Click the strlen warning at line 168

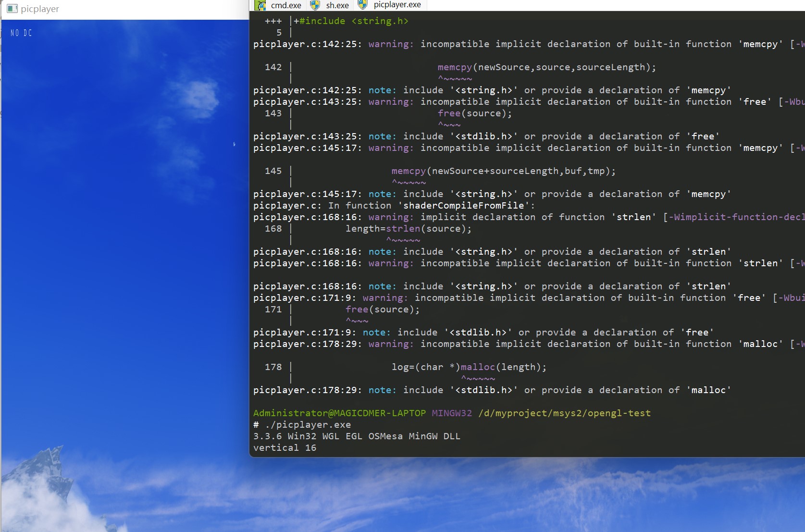[481, 217]
